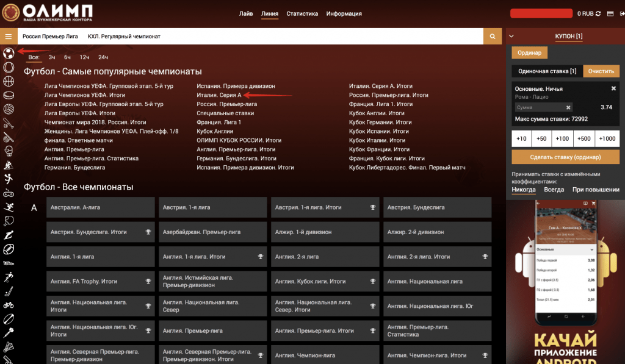Click the orange search magnifier button

492,37
